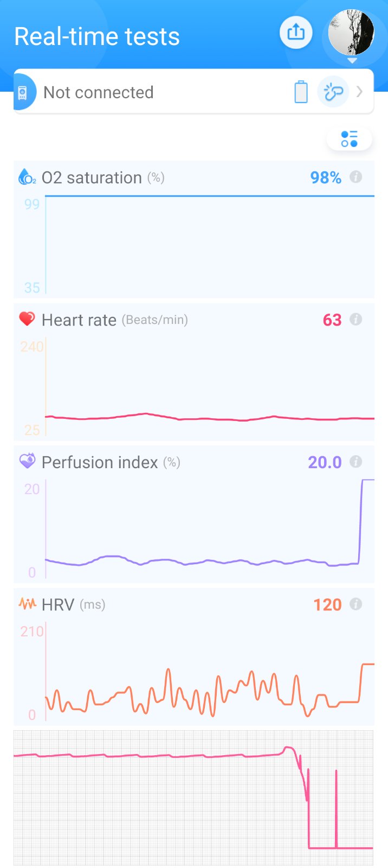Expand the user switcher arrow below avatar
The height and width of the screenshot is (868, 388).
coord(352,61)
